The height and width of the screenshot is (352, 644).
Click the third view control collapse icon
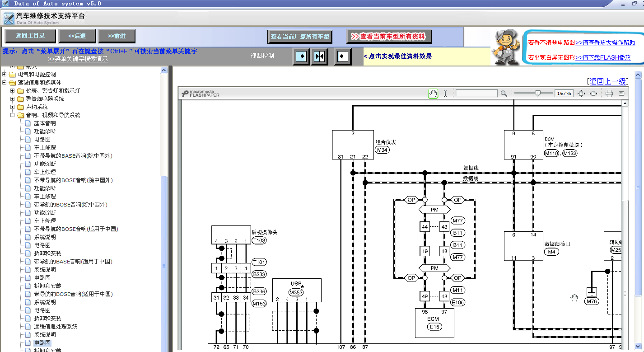click(x=343, y=56)
